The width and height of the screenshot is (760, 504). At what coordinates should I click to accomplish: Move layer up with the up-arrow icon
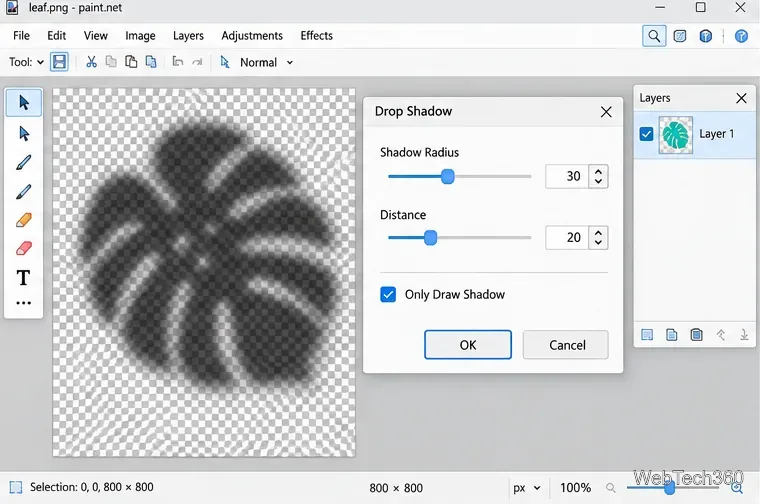[x=721, y=334]
